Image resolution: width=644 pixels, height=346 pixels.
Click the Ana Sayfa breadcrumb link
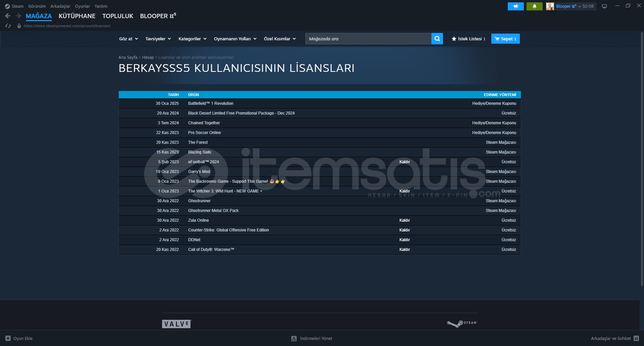[x=128, y=57]
